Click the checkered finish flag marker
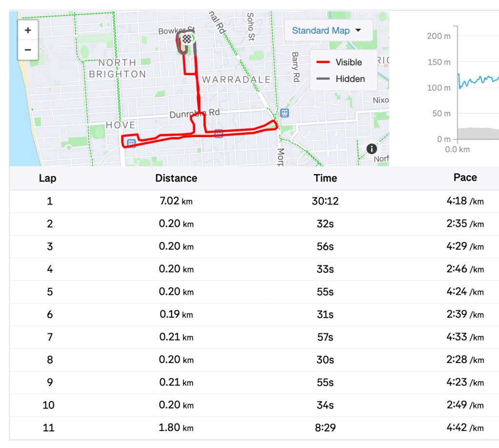This screenshot has width=499, height=448. (x=187, y=39)
